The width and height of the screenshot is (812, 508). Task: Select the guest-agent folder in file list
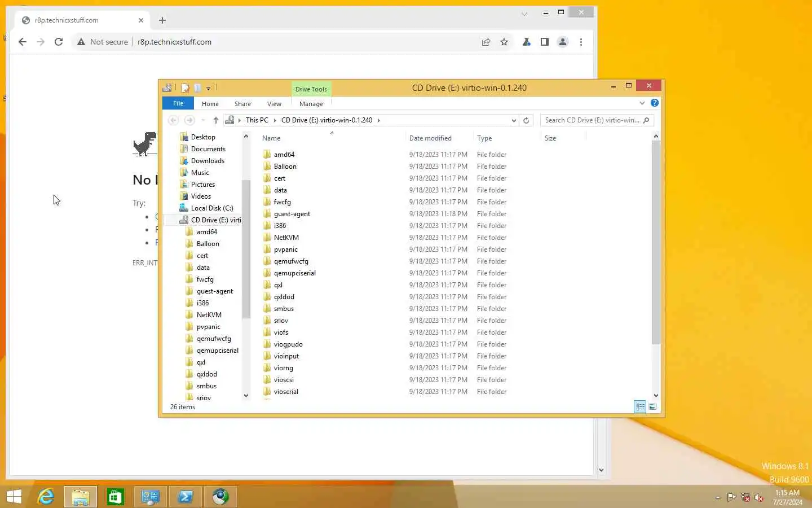coord(292,214)
